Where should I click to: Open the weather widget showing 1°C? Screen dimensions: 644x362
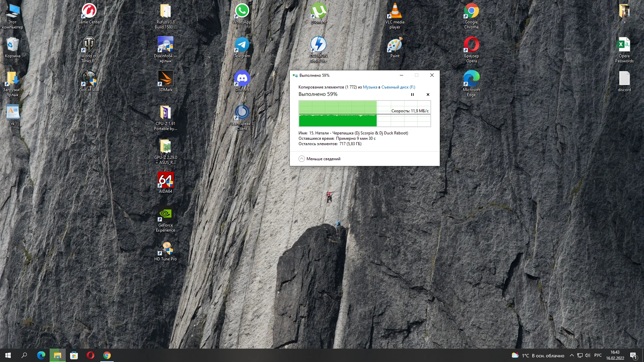[x=538, y=355]
